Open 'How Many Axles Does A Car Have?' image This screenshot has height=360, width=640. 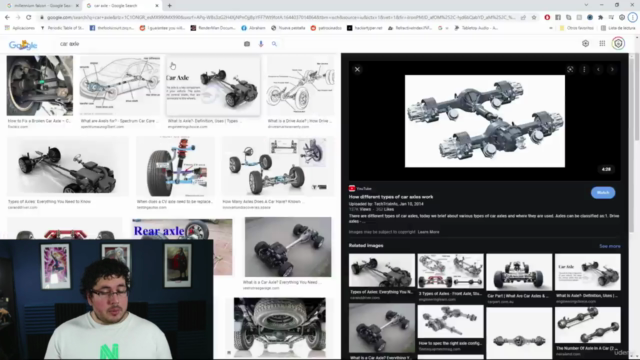tap(278, 167)
